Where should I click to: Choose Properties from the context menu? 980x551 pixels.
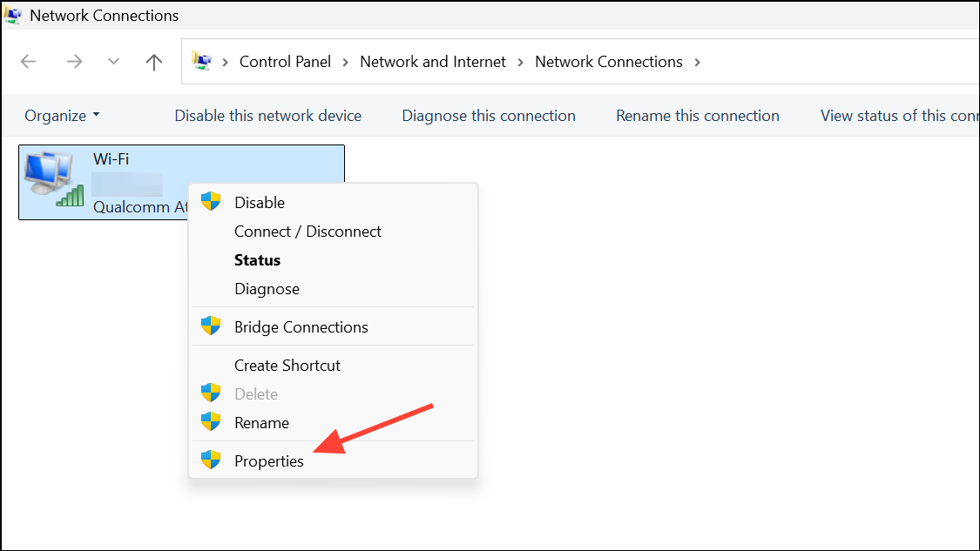269,460
